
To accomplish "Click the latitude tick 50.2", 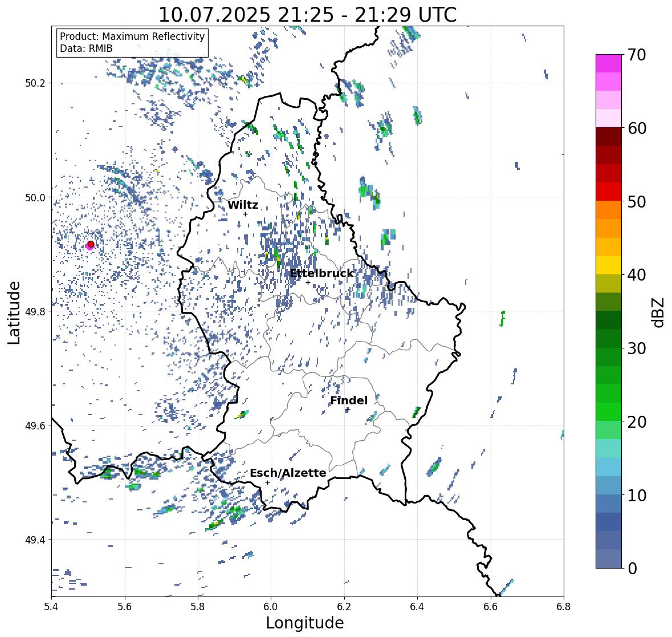I will click(x=35, y=83).
